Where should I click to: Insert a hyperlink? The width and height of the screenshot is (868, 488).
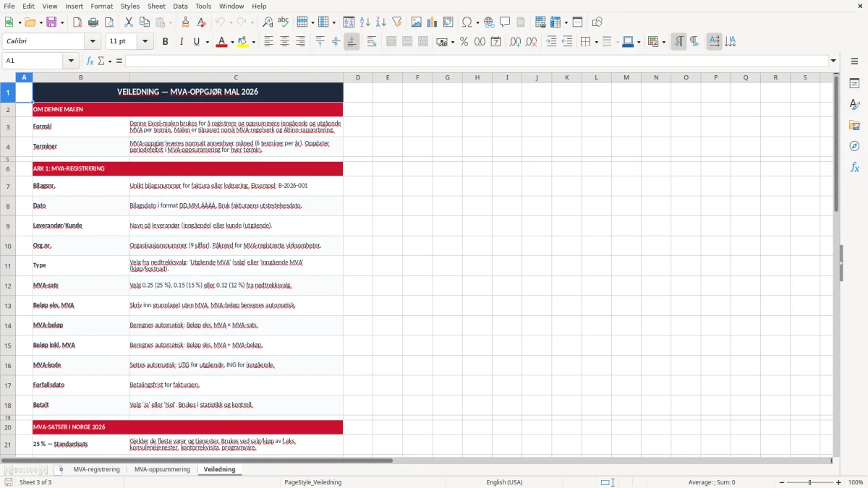pyautogui.click(x=490, y=22)
